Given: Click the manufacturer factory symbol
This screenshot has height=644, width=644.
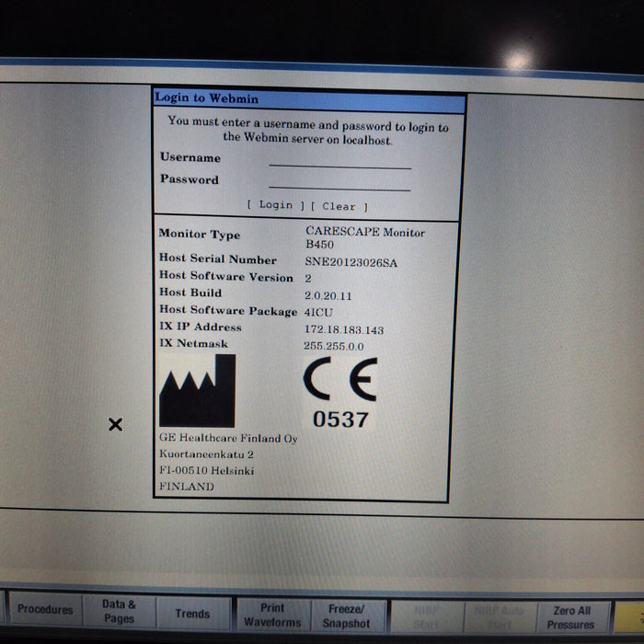Looking at the screenshot, I should click(197, 391).
